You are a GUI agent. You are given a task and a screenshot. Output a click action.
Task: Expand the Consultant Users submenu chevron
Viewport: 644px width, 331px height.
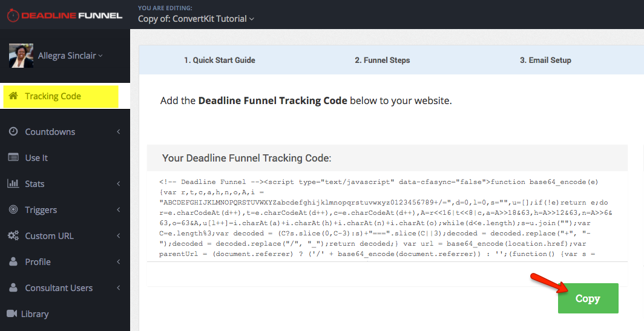(x=118, y=288)
